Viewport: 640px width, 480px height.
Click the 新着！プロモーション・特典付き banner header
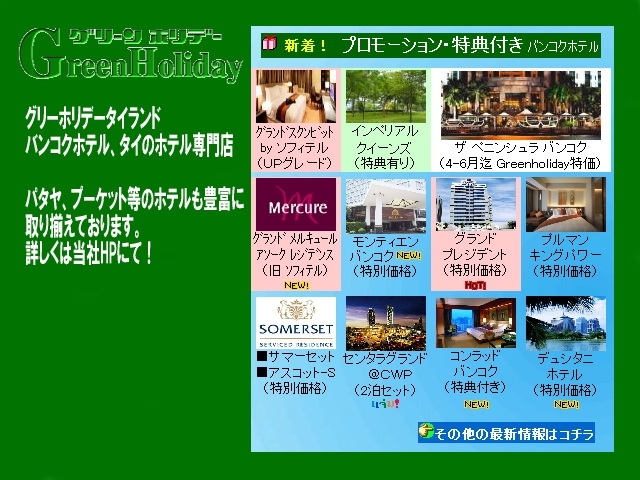point(431,45)
